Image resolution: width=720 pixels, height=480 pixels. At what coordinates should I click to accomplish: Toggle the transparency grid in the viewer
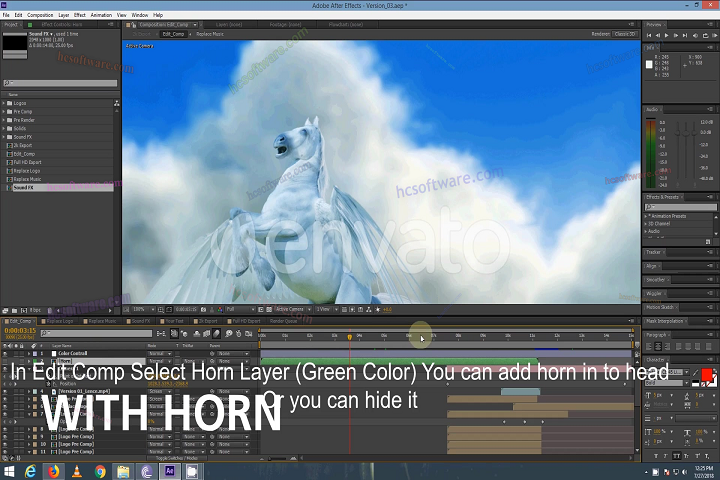point(269,310)
